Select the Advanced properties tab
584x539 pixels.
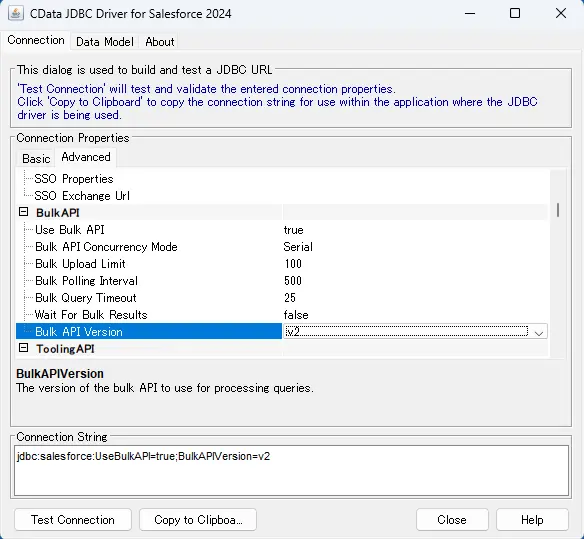click(86, 157)
